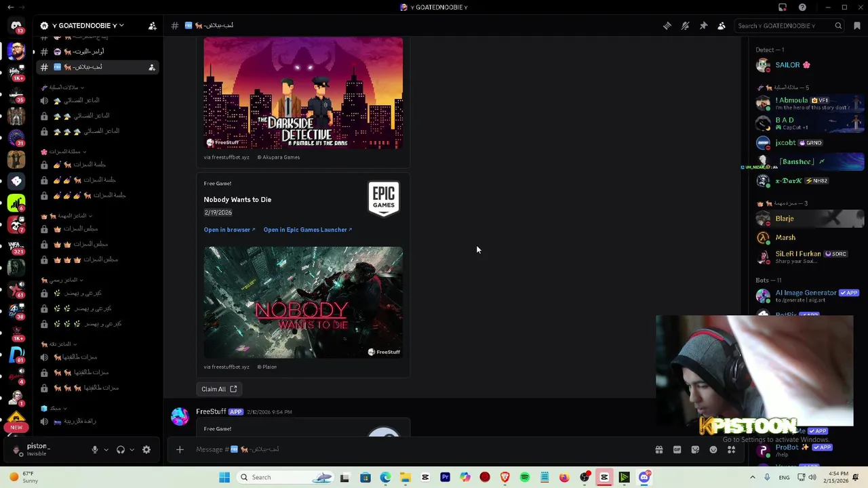
Task: Click the search magnifier icon
Action: tap(838, 26)
